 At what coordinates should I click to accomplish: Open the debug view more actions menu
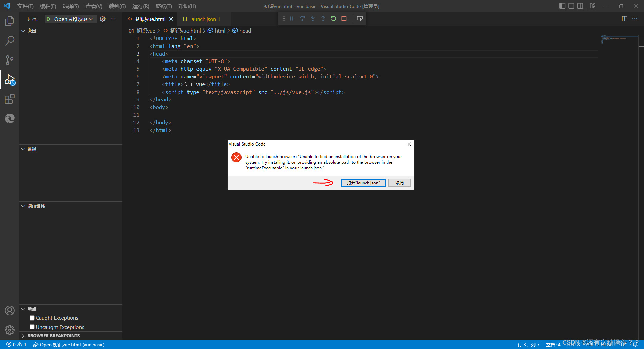(113, 19)
